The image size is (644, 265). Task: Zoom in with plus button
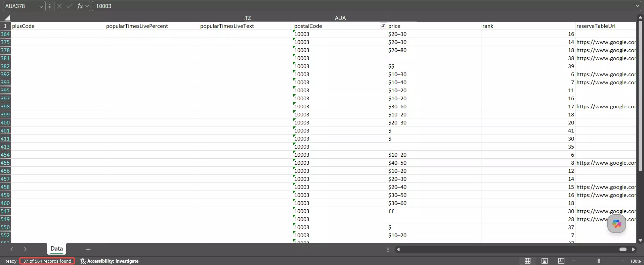coord(623,261)
